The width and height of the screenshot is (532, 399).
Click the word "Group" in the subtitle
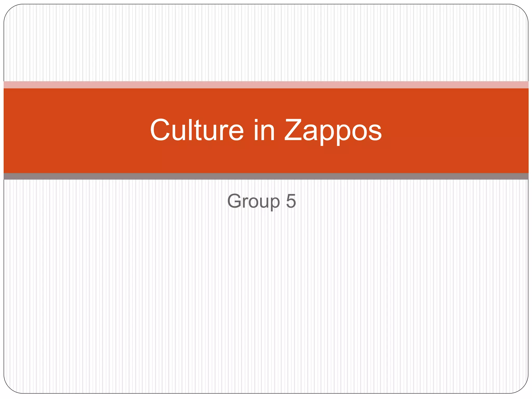254,201
